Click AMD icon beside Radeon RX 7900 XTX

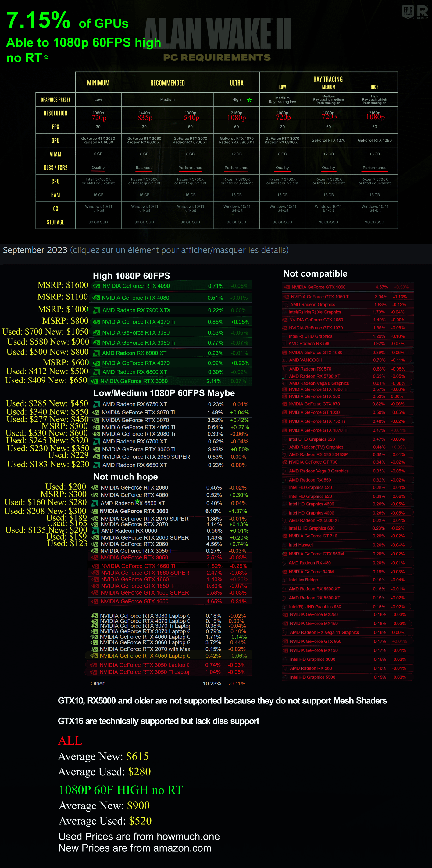pyautogui.click(x=97, y=310)
